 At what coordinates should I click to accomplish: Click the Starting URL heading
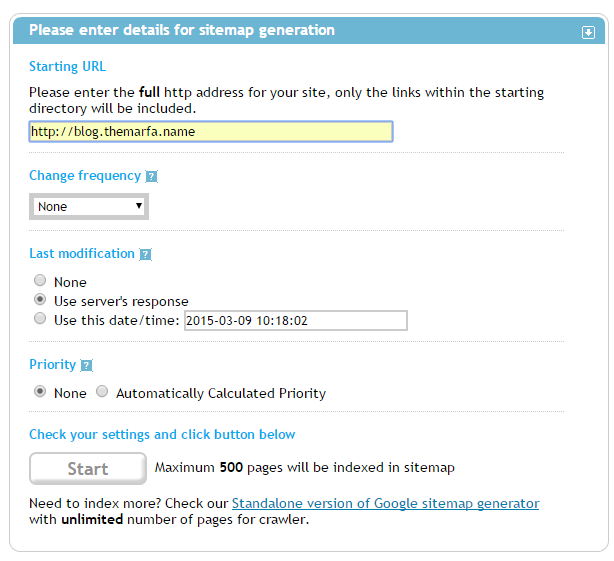tap(68, 67)
